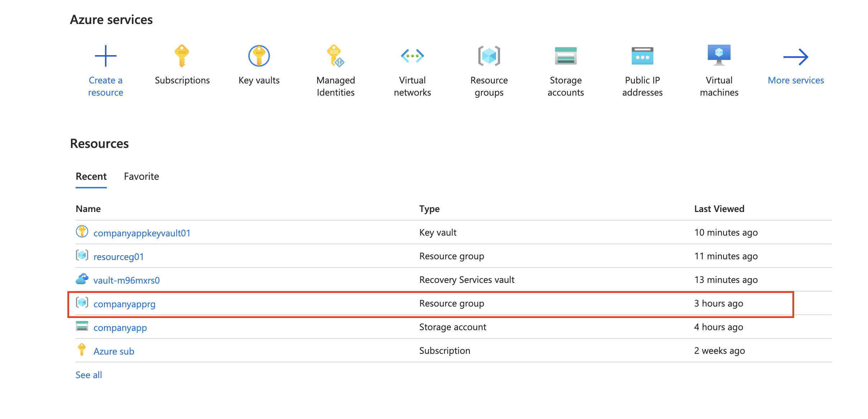Screen dimensions: 868x419
Task: Click the storage icon beside companyapp
Action: pyautogui.click(x=82, y=326)
